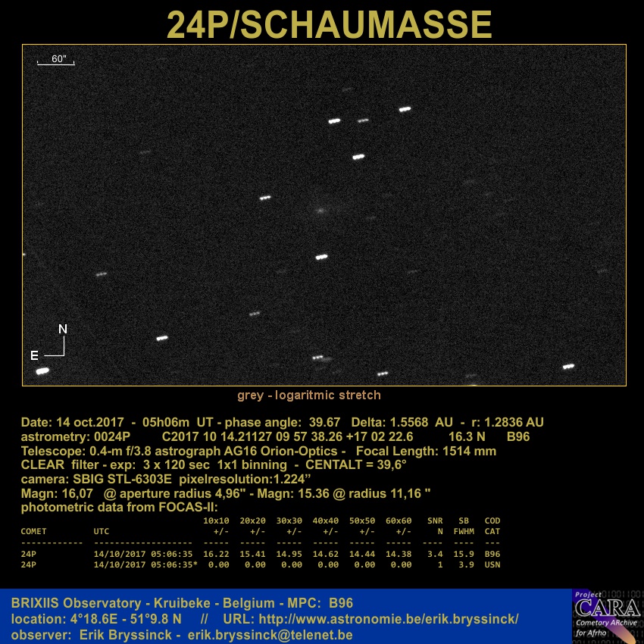This screenshot has height=644, width=644.
Task: Click the 24P/SCHAUMASSE title heading
Action: [x=329, y=24]
